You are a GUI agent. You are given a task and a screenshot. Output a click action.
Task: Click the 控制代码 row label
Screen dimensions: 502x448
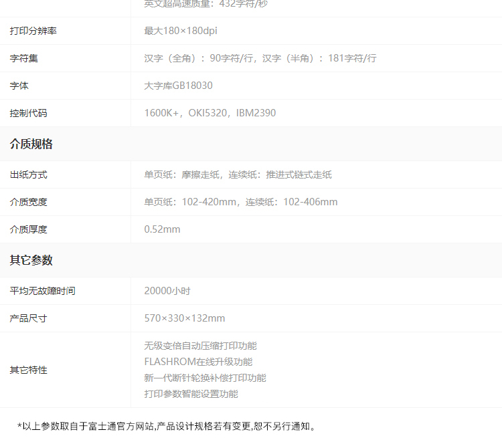coord(28,113)
